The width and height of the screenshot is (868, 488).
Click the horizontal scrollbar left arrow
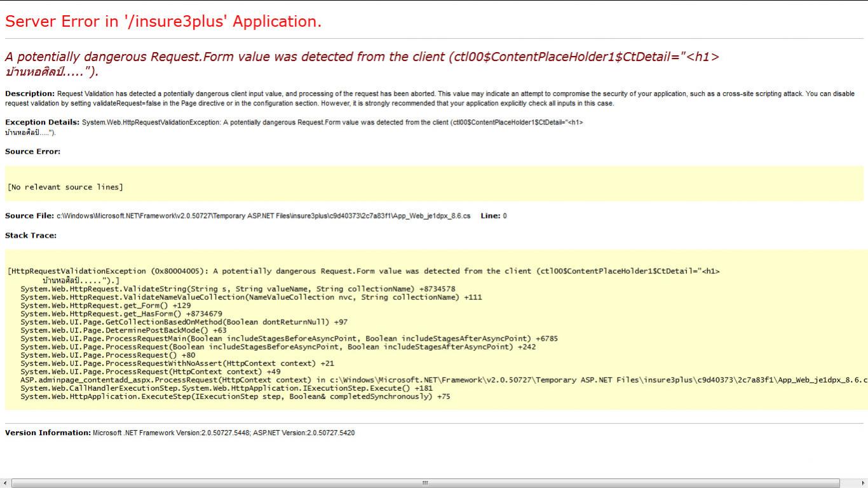[5, 483]
